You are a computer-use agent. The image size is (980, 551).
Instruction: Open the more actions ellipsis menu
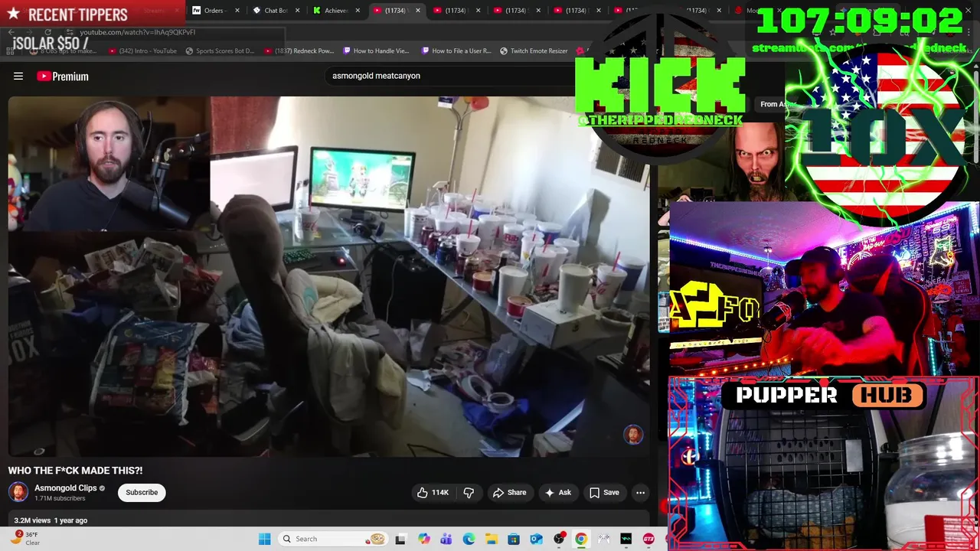640,493
